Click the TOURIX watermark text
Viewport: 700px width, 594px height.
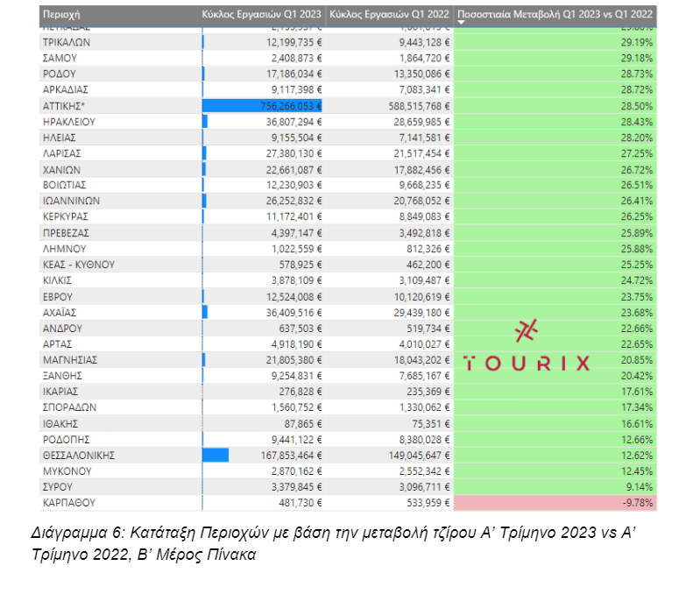(x=527, y=363)
